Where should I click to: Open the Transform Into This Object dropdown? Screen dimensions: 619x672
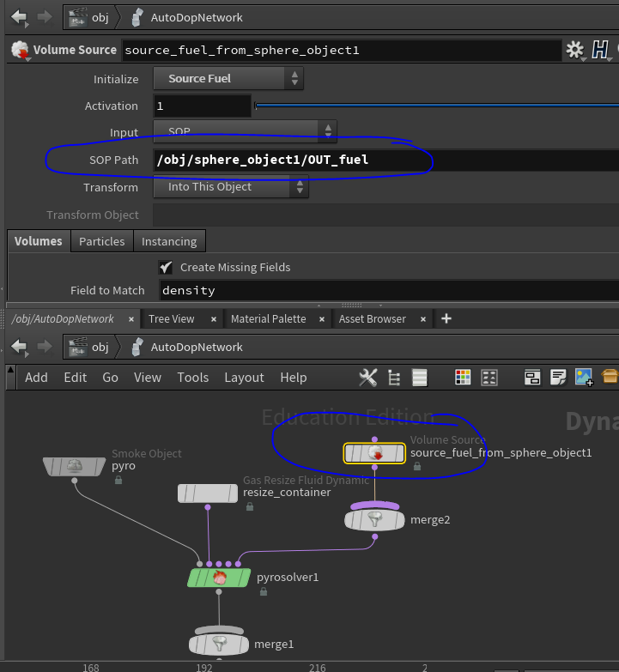[231, 187]
